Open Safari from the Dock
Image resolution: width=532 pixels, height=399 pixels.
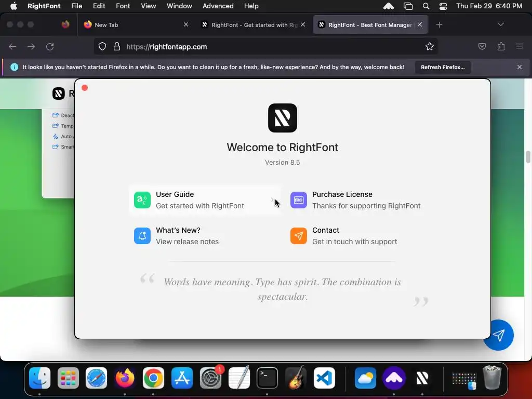click(96, 378)
